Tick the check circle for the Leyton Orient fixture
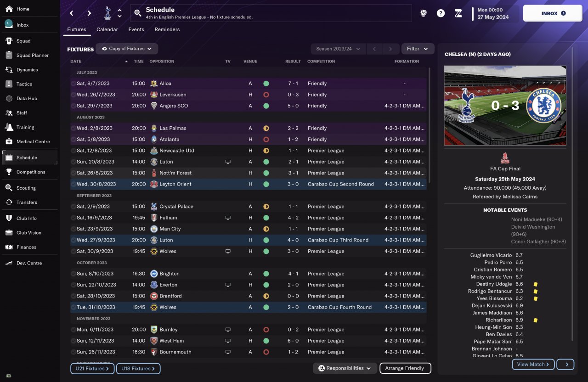Image resolution: width=588 pixels, height=382 pixels. pos(73,184)
